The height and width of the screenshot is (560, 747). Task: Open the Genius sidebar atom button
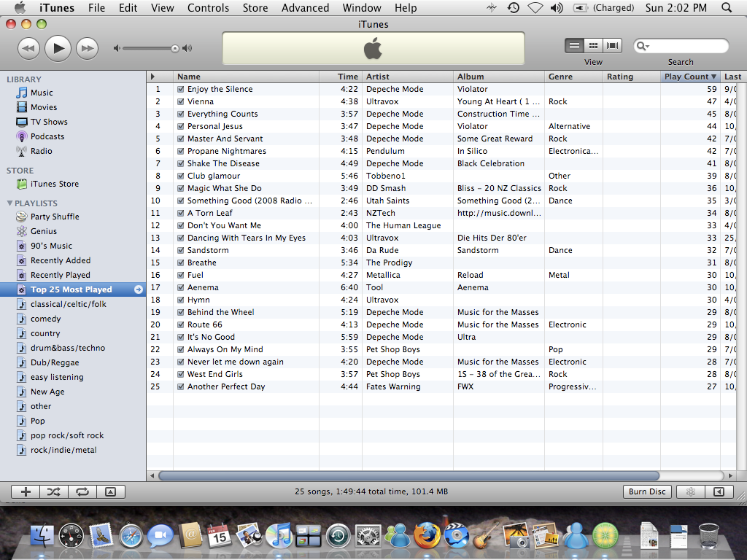[x=690, y=492]
